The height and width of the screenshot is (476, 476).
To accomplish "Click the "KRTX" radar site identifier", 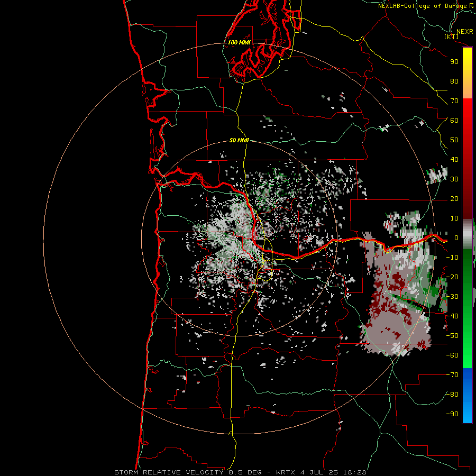I will (286, 472).
